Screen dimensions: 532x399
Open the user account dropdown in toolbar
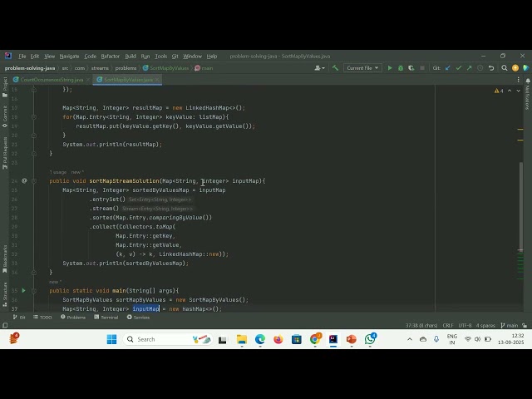(319, 68)
